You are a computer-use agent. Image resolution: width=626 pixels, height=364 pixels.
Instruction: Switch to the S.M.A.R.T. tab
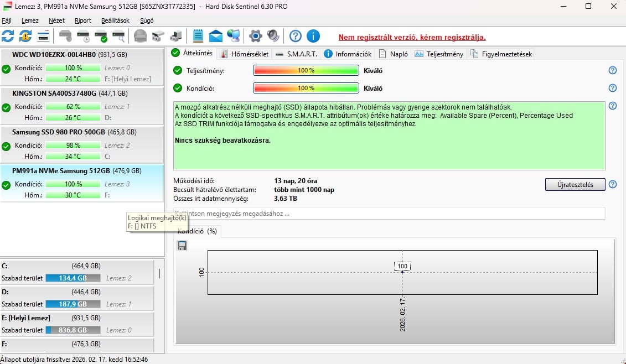point(296,54)
